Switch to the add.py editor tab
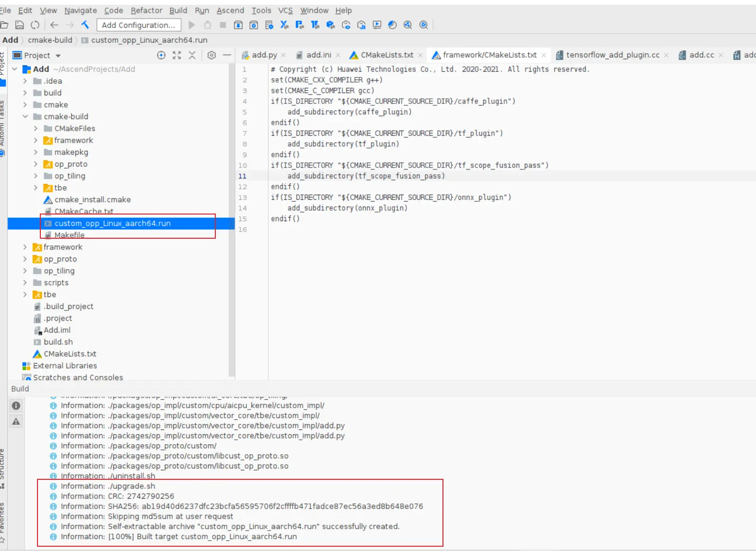Image resolution: width=756 pixels, height=551 pixels. pyautogui.click(x=264, y=55)
